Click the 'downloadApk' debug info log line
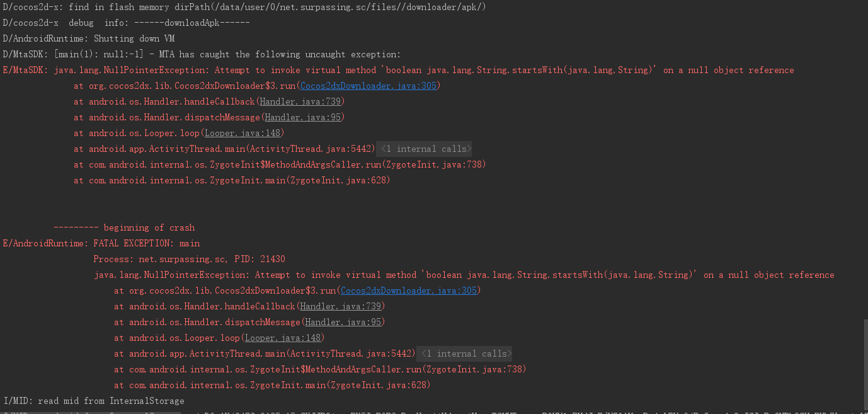The width and height of the screenshot is (868, 414). coord(126,23)
